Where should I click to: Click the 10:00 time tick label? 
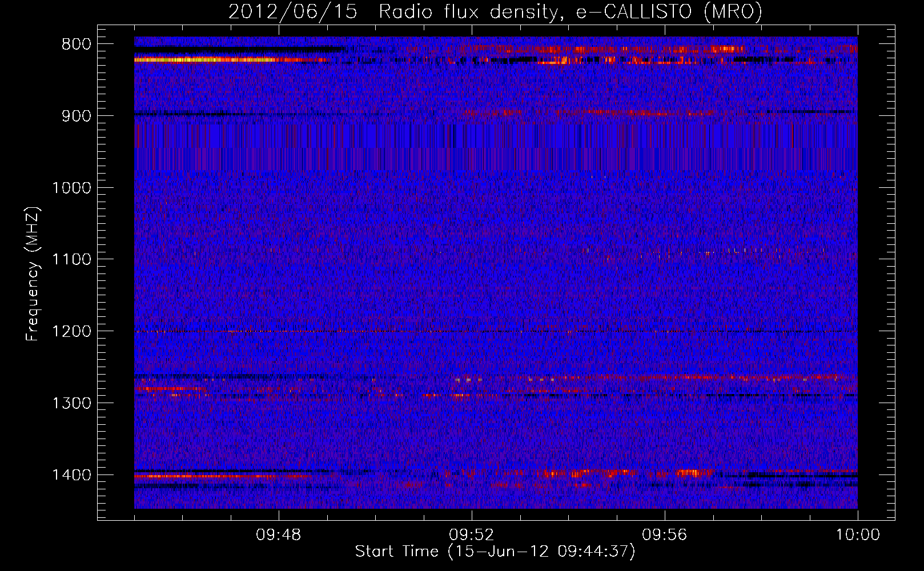[x=858, y=535]
